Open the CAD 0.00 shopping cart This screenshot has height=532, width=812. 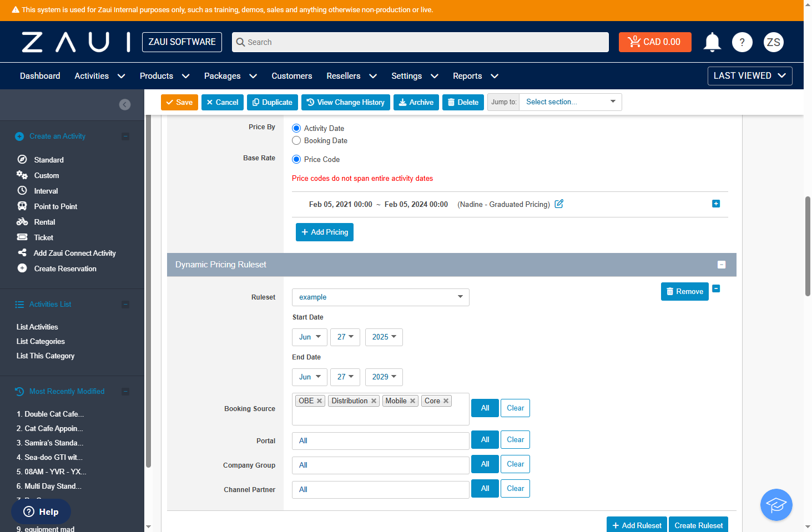tap(655, 42)
